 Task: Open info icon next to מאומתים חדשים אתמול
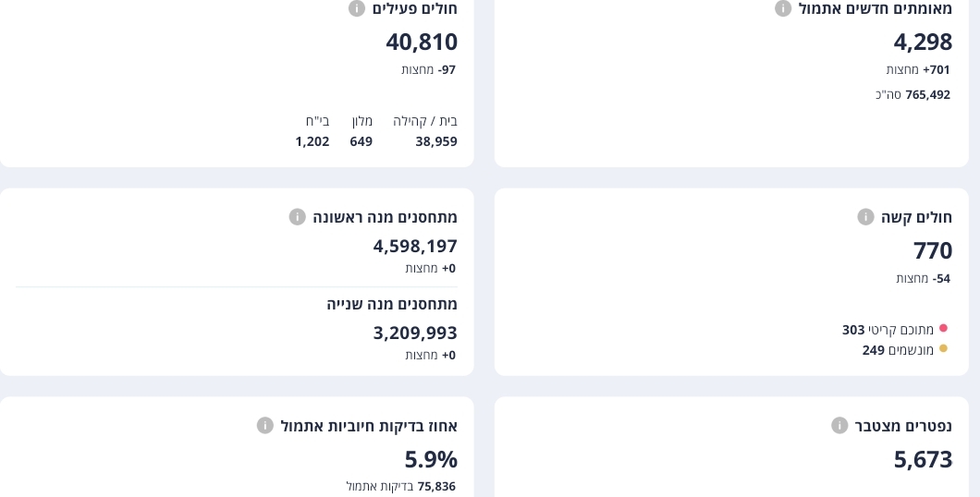coord(783,8)
